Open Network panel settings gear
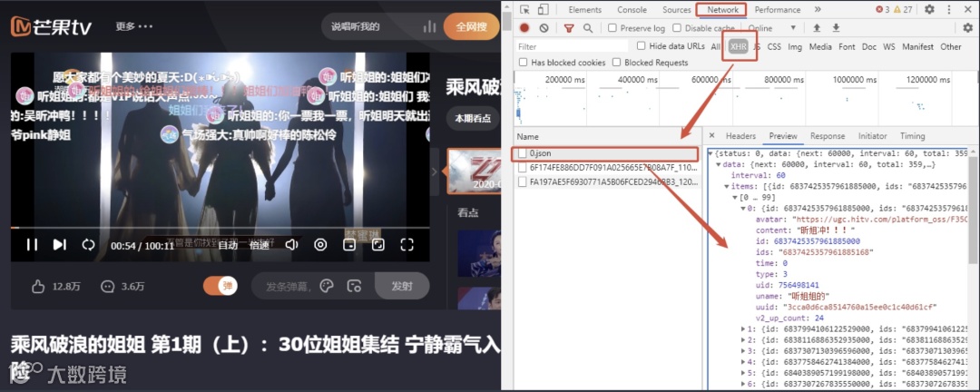The width and height of the screenshot is (980, 392). pyautogui.click(x=967, y=27)
